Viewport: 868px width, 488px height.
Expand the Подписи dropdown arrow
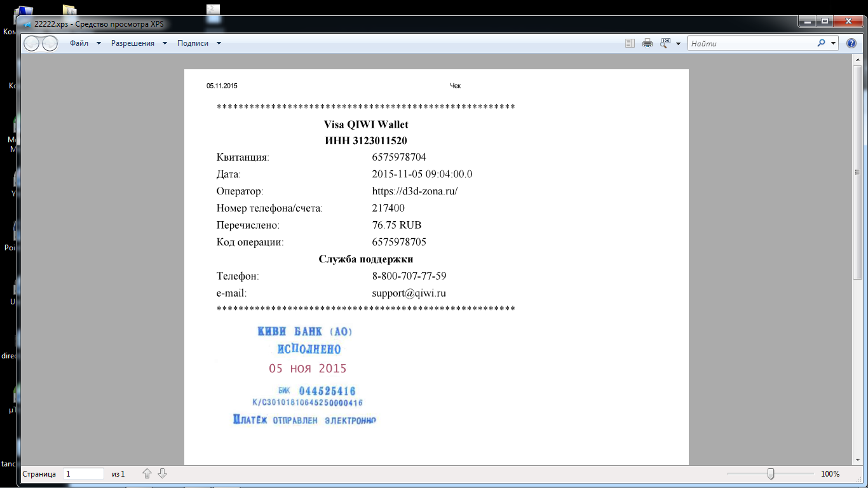pyautogui.click(x=219, y=43)
